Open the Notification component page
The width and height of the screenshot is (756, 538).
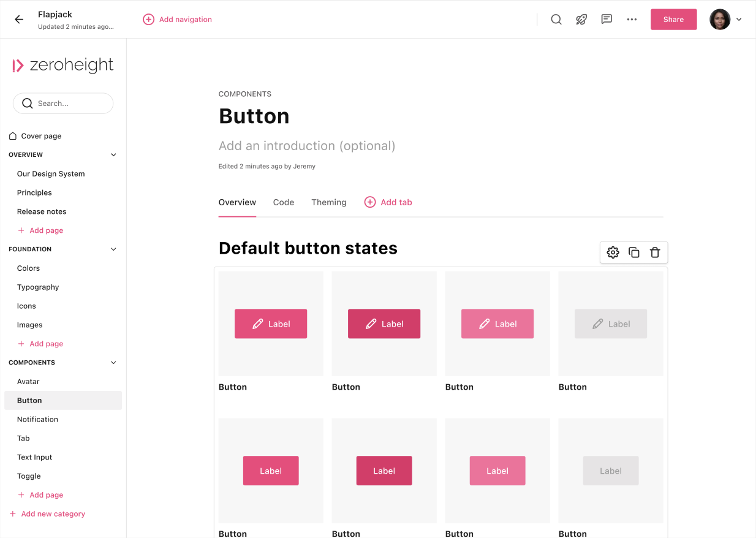coord(37,420)
